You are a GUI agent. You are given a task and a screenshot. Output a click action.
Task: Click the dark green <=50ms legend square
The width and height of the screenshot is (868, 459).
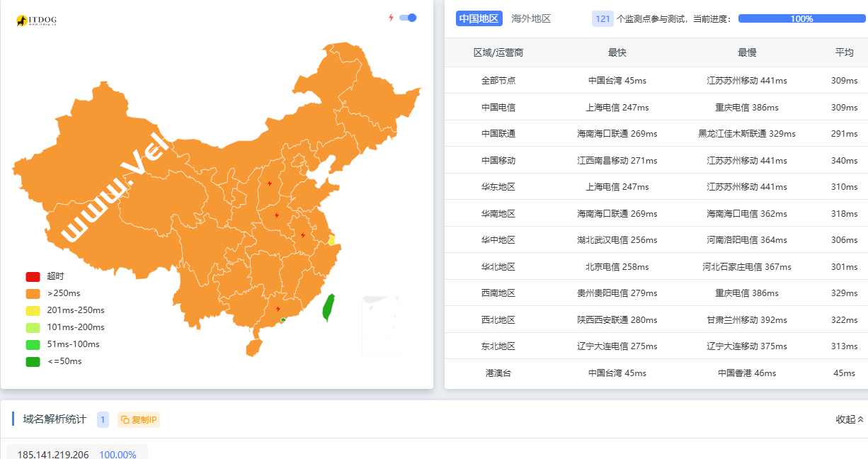coord(31,361)
